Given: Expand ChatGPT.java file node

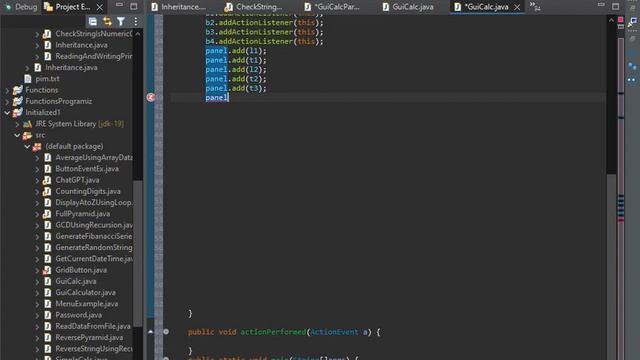Looking at the screenshot, I should [37, 180].
